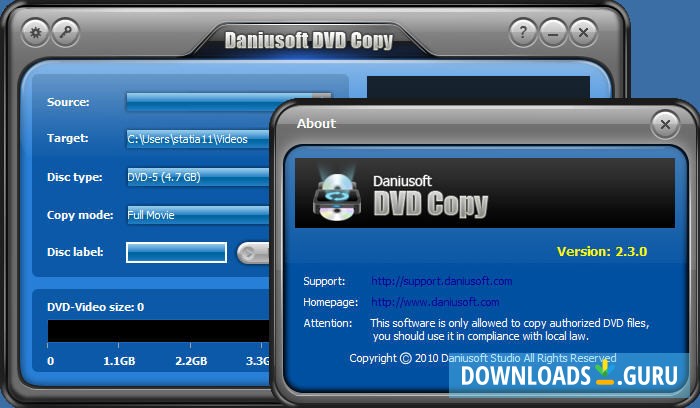This screenshot has height=408, width=700.
Task: Click the Daniusoft DVD Copy title text
Action: (308, 41)
